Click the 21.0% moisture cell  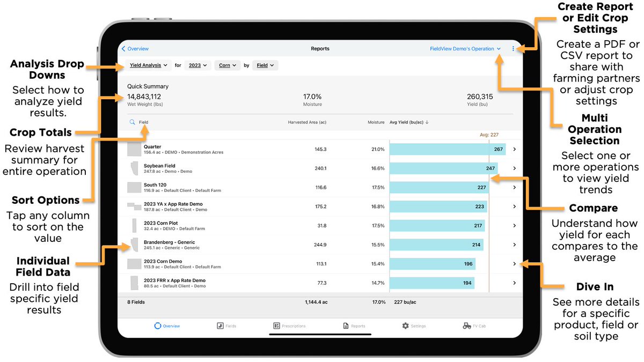tap(378, 149)
